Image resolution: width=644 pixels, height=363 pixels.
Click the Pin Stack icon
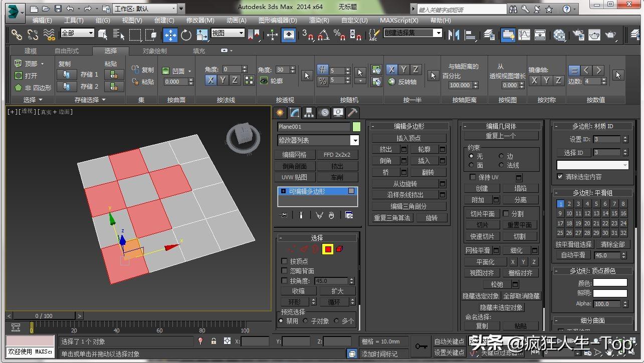click(x=284, y=215)
